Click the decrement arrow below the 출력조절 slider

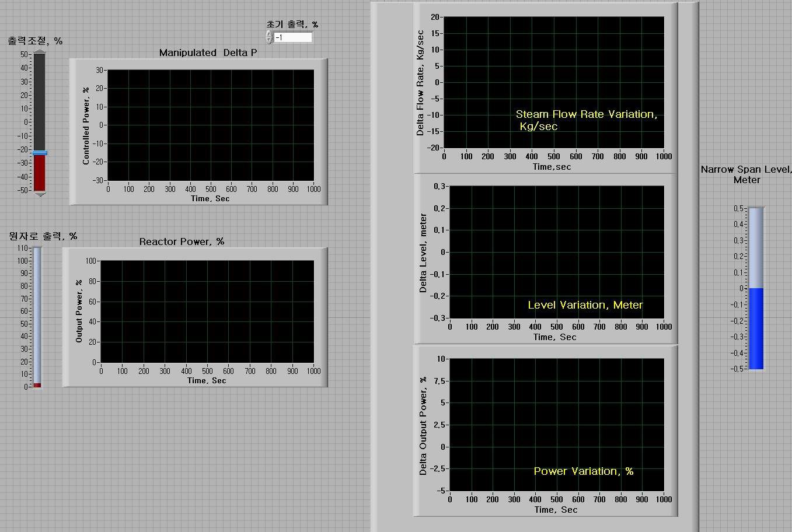pyautogui.click(x=40, y=195)
